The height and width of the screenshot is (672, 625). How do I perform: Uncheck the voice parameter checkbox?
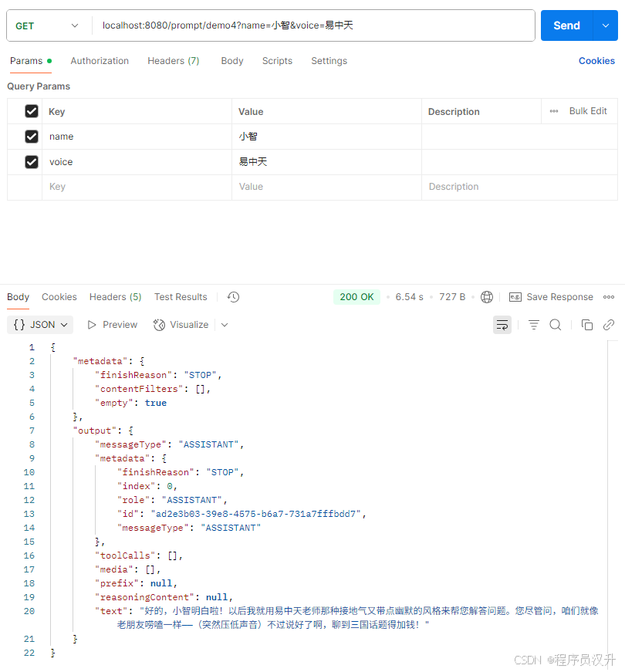point(32,162)
